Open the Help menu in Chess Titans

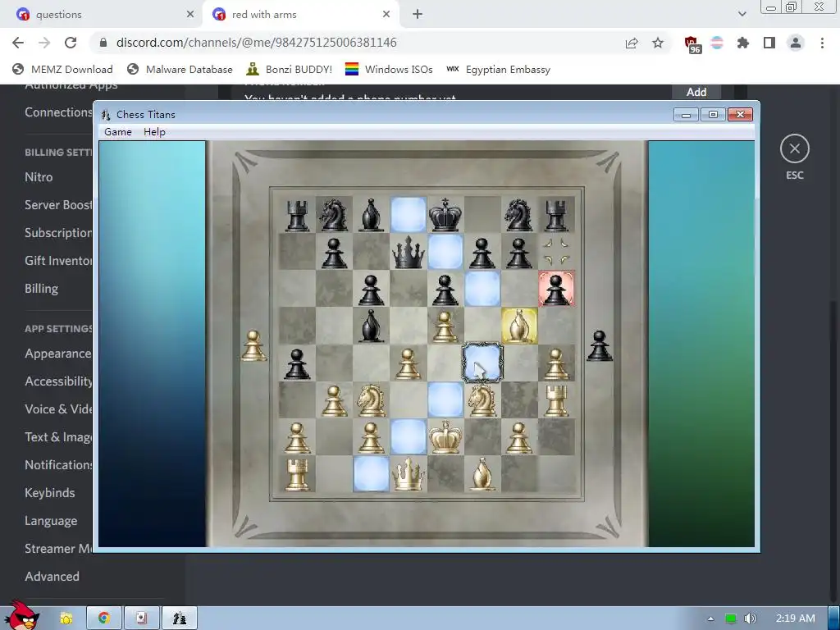coord(154,132)
